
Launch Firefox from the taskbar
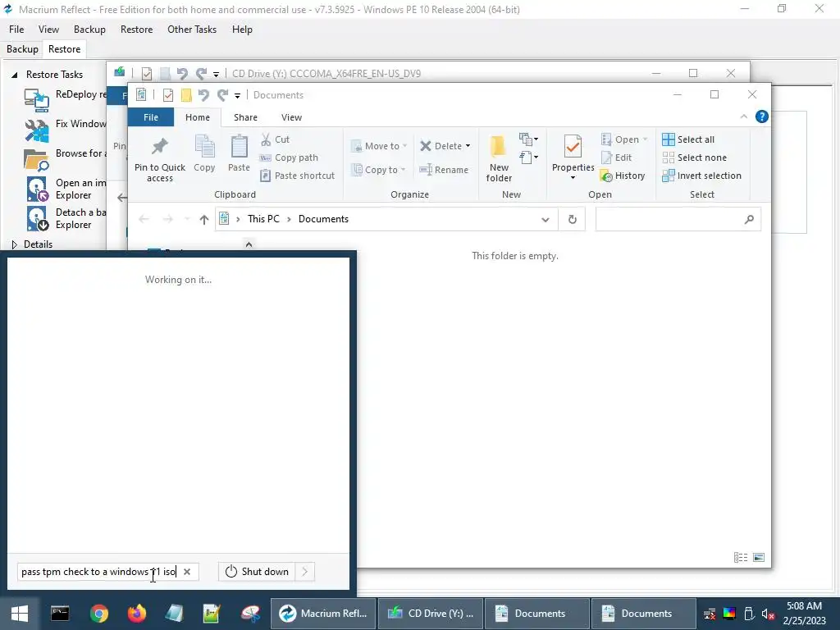tap(137, 614)
